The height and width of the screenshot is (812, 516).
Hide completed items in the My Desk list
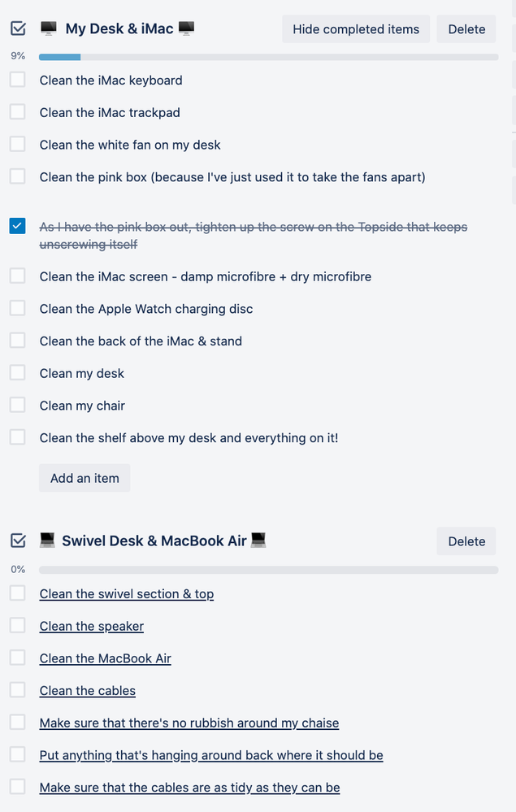(355, 28)
